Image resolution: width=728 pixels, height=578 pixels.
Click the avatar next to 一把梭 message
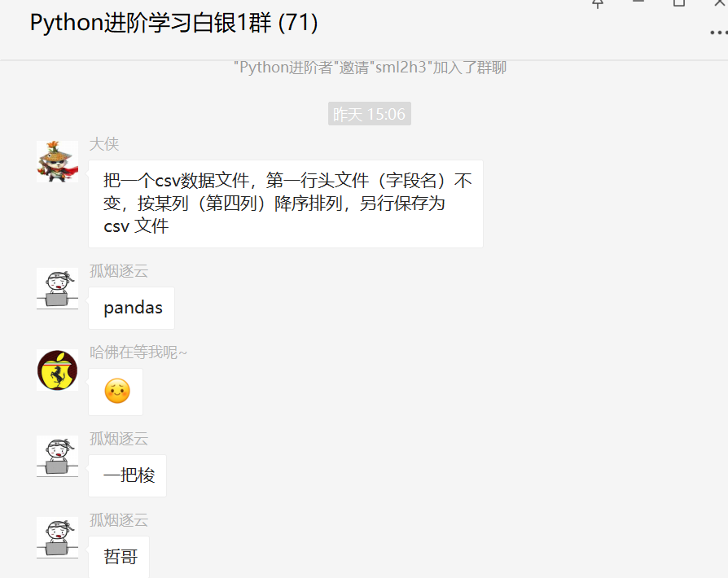(58, 457)
